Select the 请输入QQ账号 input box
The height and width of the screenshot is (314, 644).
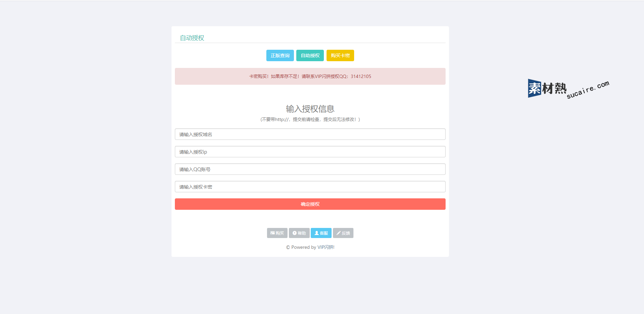(310, 169)
